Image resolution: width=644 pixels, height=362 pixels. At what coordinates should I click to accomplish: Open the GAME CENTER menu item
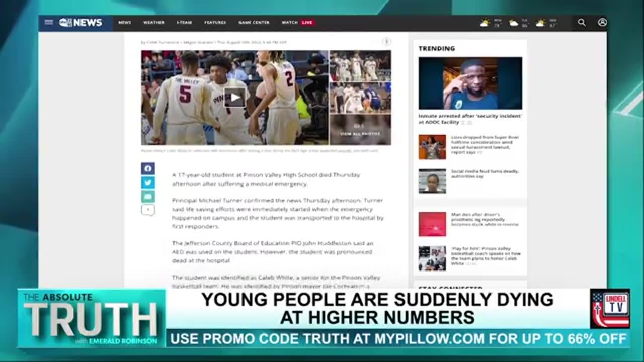254,23
